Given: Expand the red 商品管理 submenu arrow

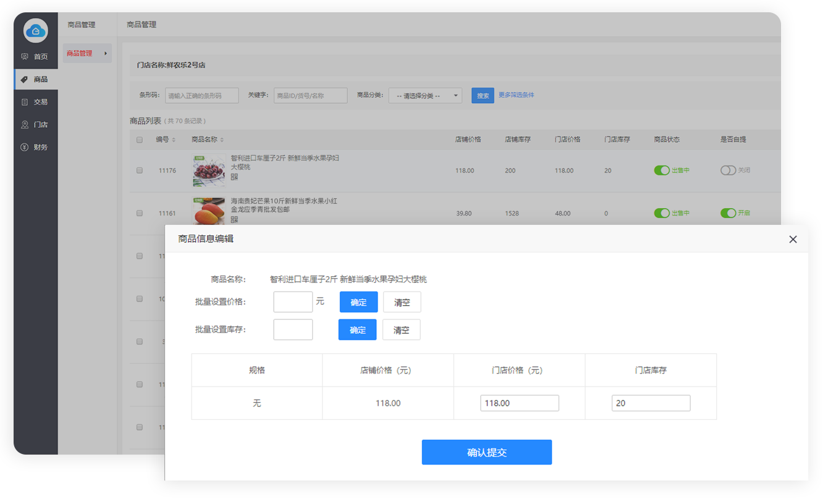Looking at the screenshot, I should click(x=106, y=53).
